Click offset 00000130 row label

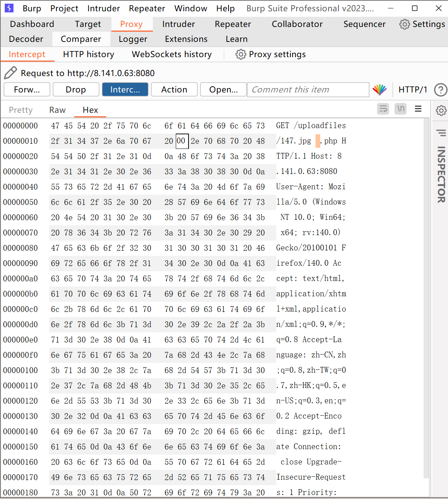pos(21,416)
